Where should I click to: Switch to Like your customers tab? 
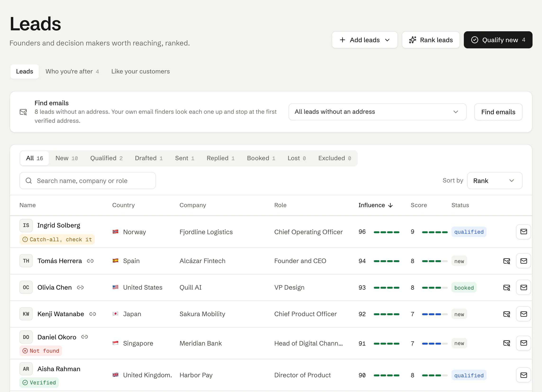[140, 72]
